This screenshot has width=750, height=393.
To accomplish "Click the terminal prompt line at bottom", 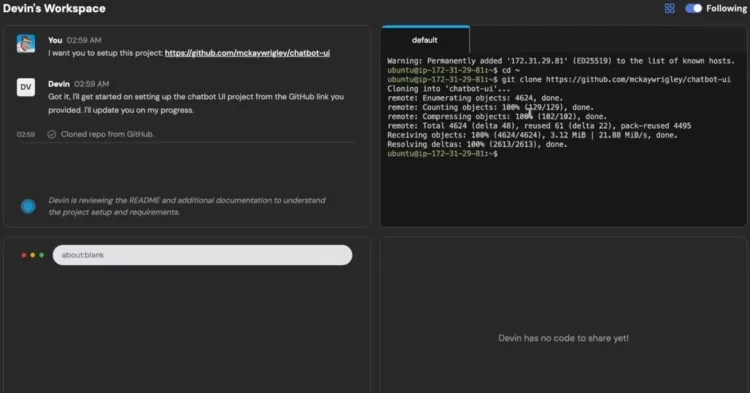I will coord(442,153).
